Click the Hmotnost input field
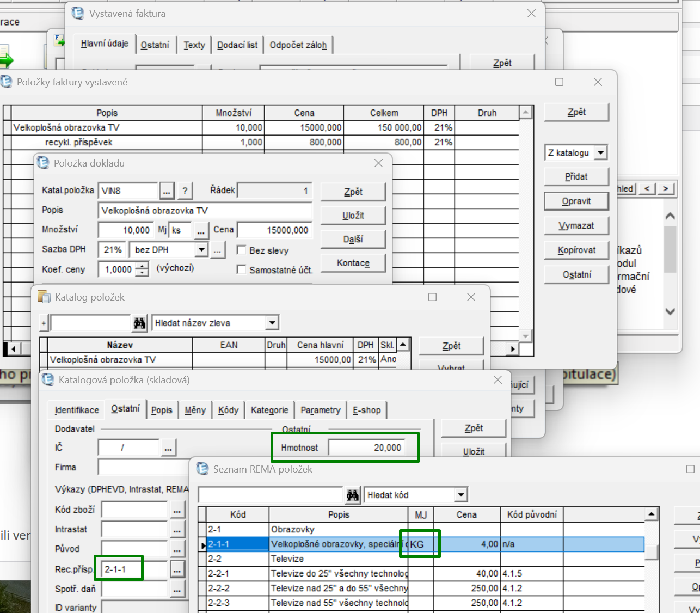700x613 pixels. pyautogui.click(x=366, y=448)
